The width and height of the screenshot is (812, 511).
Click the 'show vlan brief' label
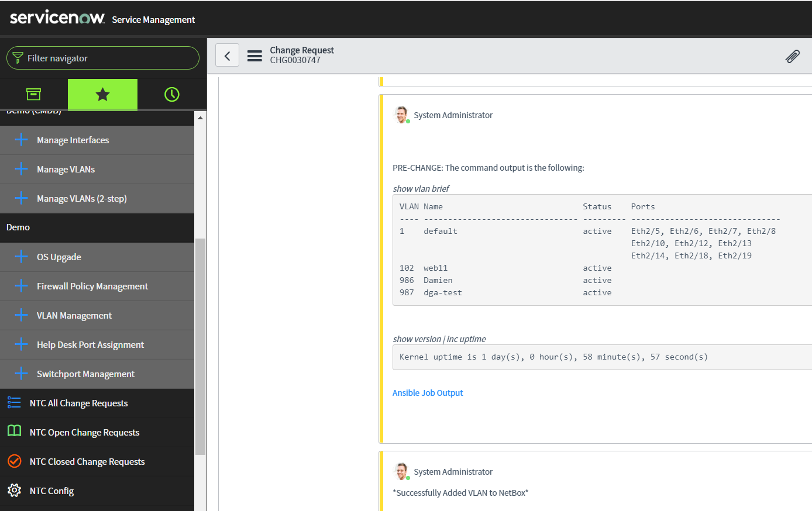tap(421, 189)
